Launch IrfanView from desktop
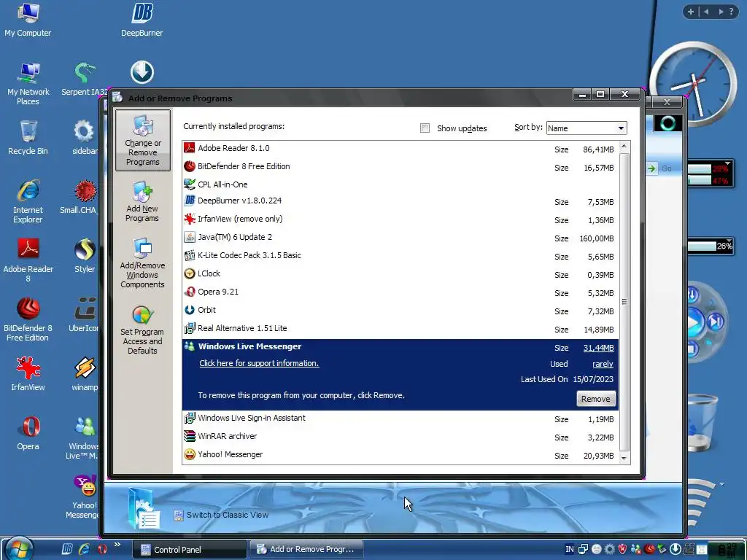The height and width of the screenshot is (560, 747). [28, 374]
